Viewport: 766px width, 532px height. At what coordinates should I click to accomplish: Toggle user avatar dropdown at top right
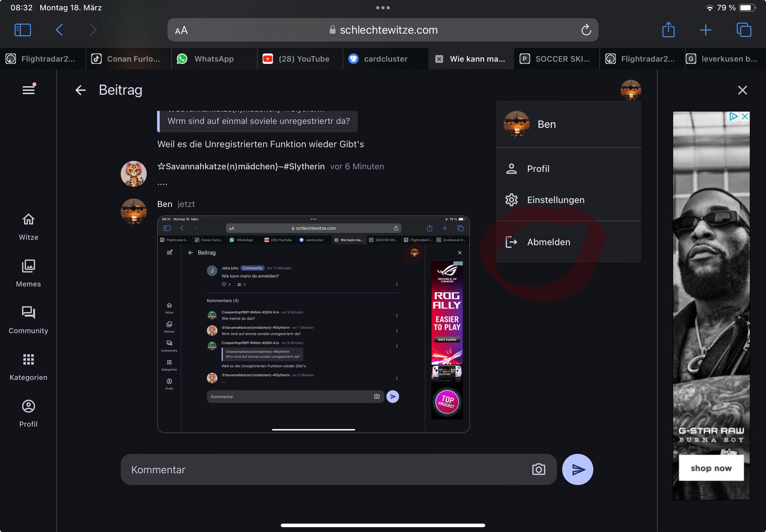(x=630, y=90)
